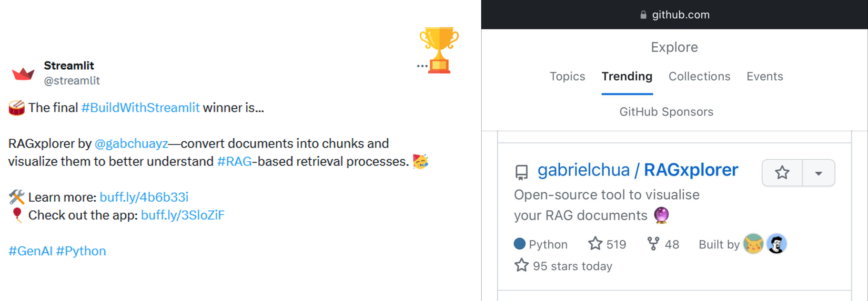Click the repository book icon
The height and width of the screenshot is (301, 868).
(522, 172)
